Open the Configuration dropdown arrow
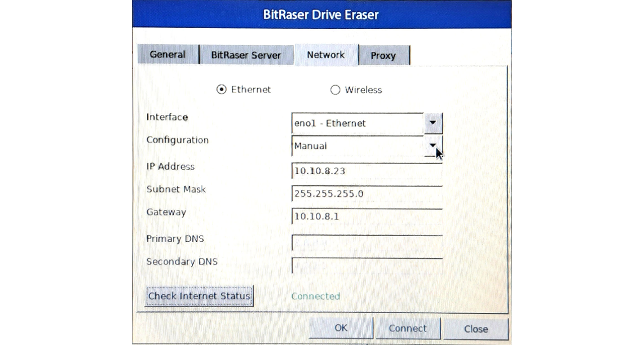Viewport: 644px width, 345px height. pos(433,146)
